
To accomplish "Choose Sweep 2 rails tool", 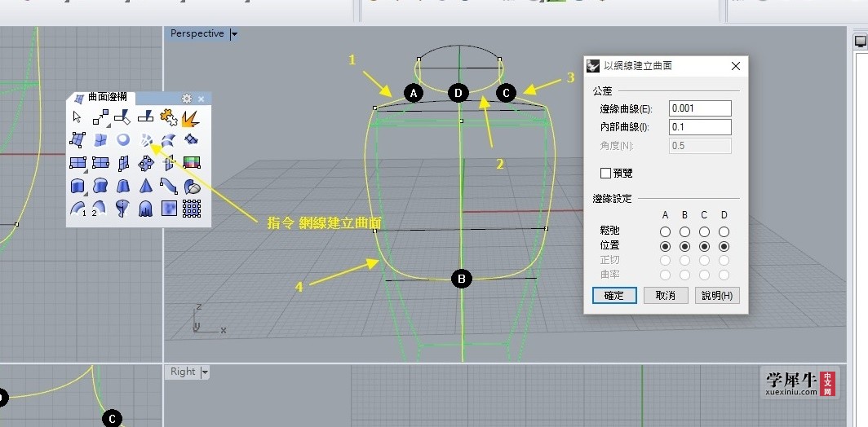I will pos(100,209).
